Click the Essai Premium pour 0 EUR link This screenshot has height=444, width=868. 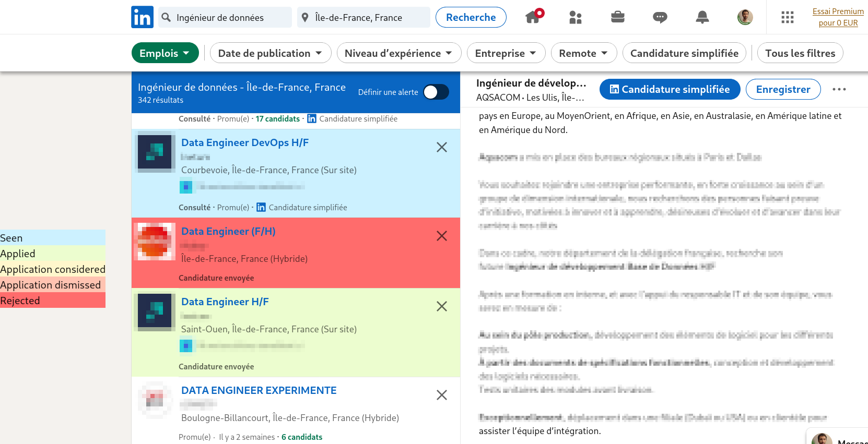(x=838, y=17)
